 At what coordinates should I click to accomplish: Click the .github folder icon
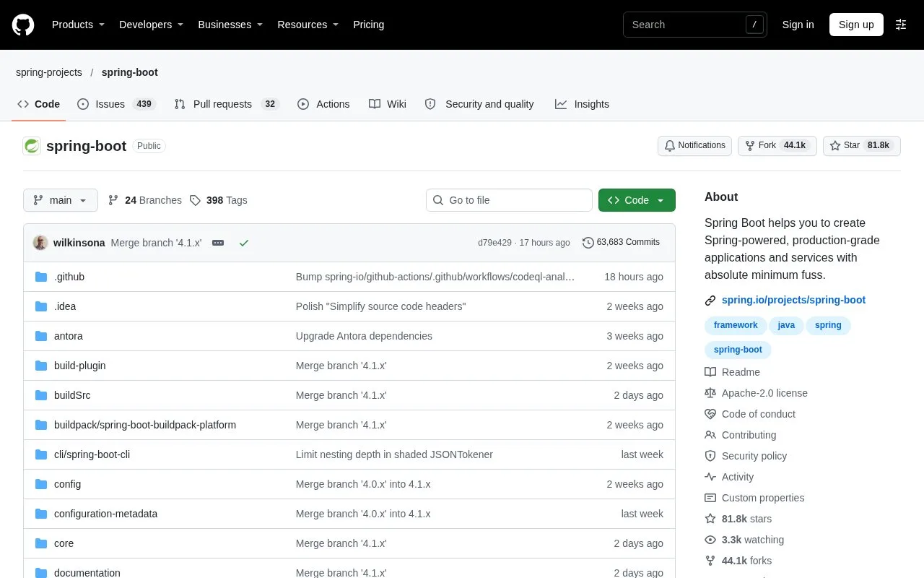(x=41, y=277)
